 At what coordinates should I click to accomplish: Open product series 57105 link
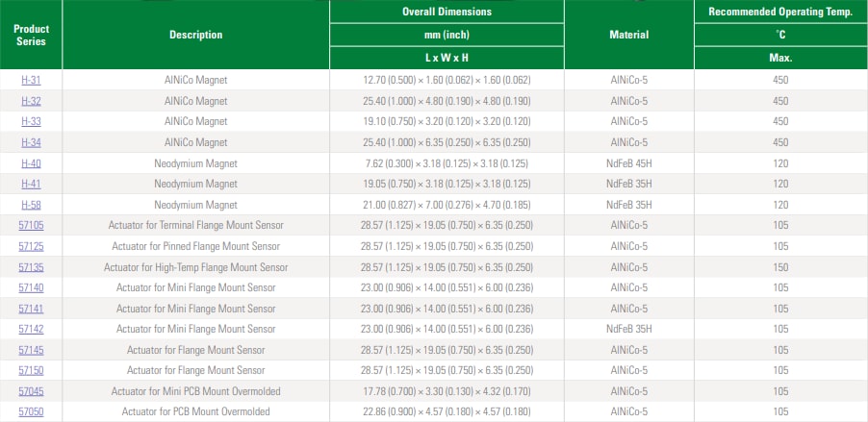tap(31, 225)
